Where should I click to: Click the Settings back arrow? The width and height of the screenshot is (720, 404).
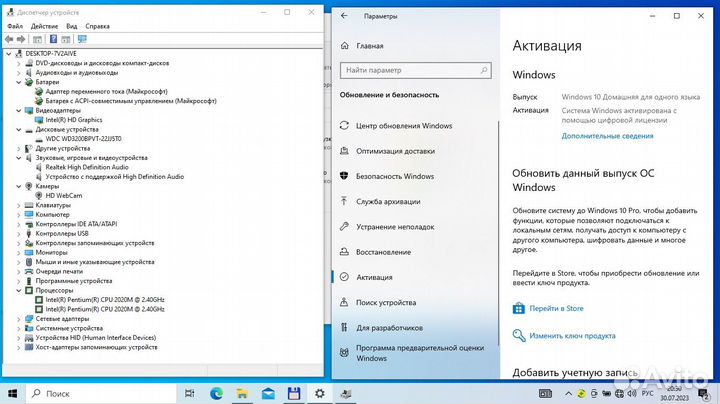(344, 16)
